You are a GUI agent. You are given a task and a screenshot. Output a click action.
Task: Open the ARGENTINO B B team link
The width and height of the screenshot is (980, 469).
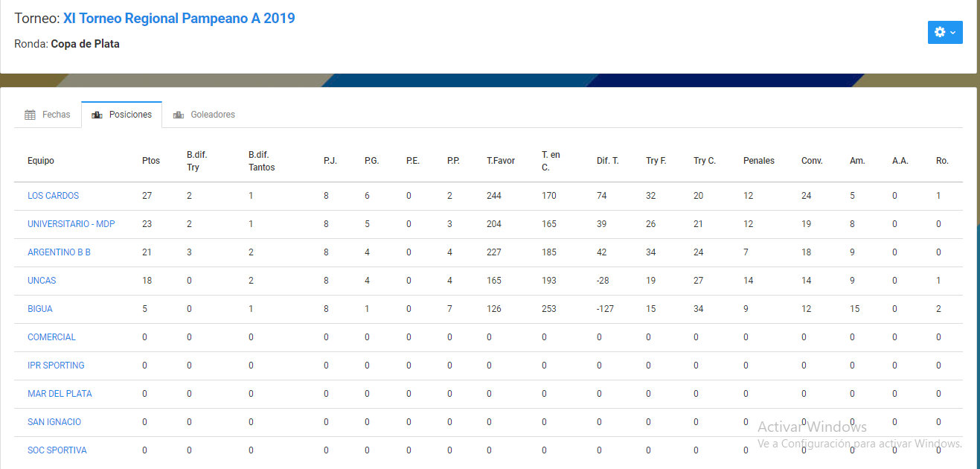pyautogui.click(x=59, y=252)
